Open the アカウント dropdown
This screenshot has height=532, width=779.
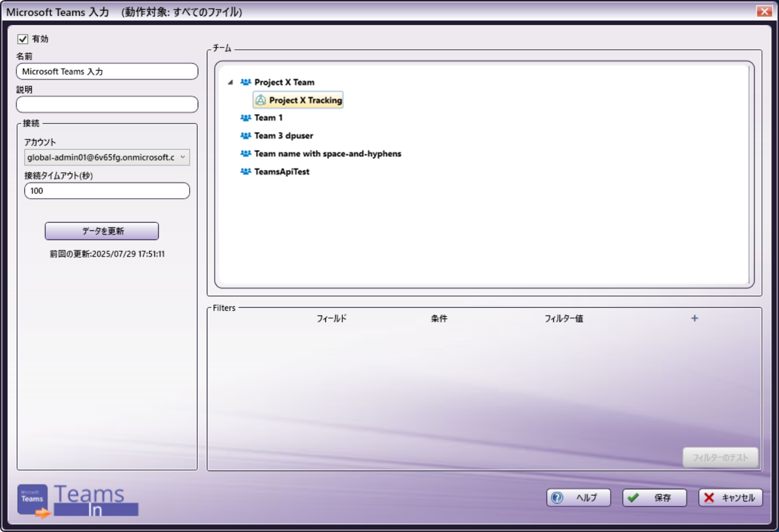coord(107,157)
